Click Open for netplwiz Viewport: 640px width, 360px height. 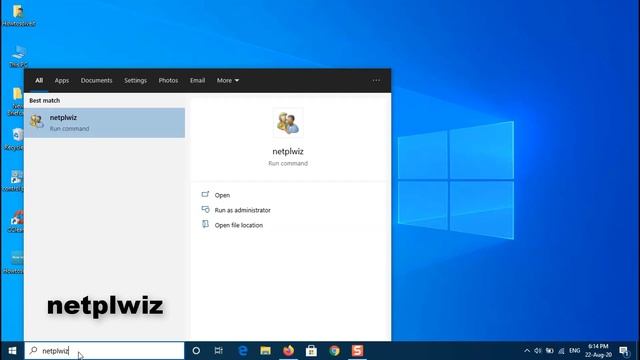tap(222, 195)
